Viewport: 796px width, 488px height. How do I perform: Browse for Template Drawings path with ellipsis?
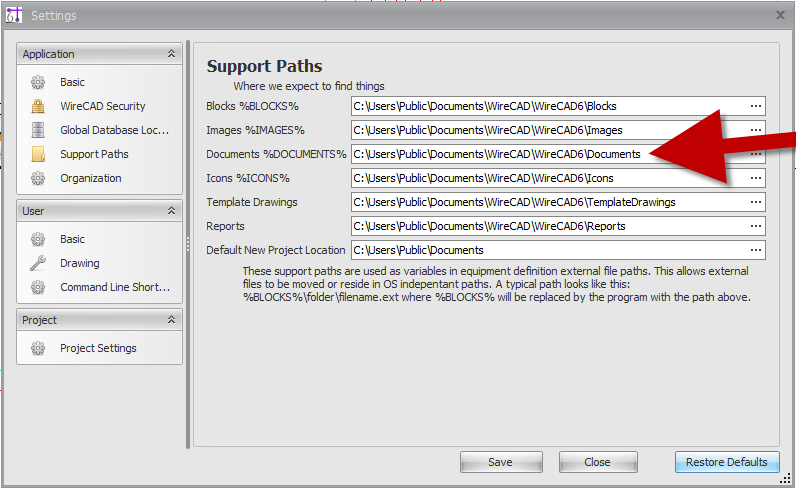755,202
